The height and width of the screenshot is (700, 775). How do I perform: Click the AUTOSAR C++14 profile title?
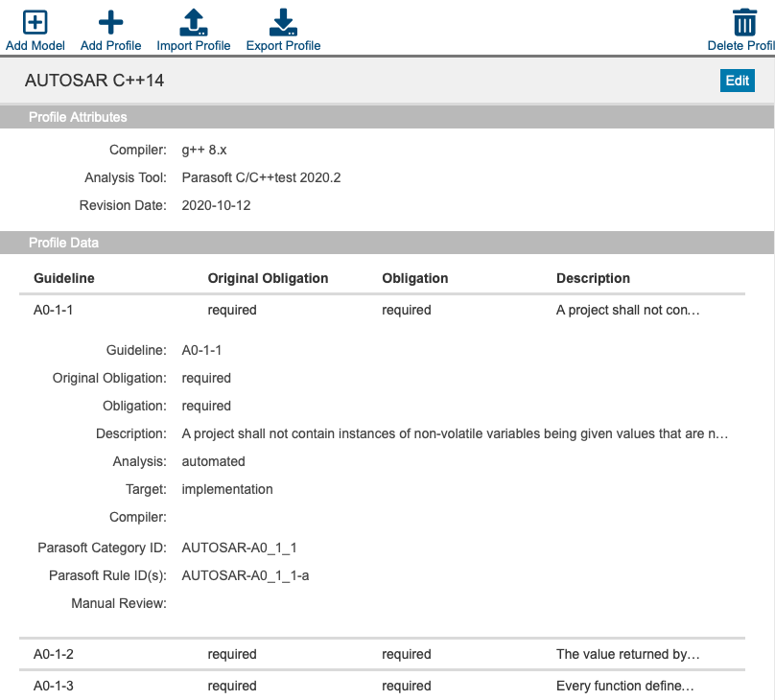click(x=94, y=81)
